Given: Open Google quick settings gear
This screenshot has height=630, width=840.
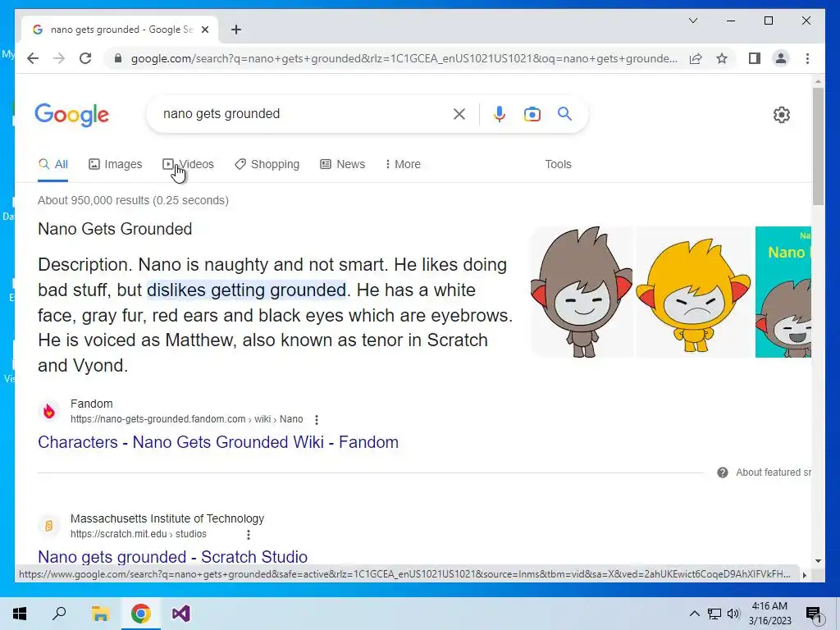Looking at the screenshot, I should (x=782, y=114).
